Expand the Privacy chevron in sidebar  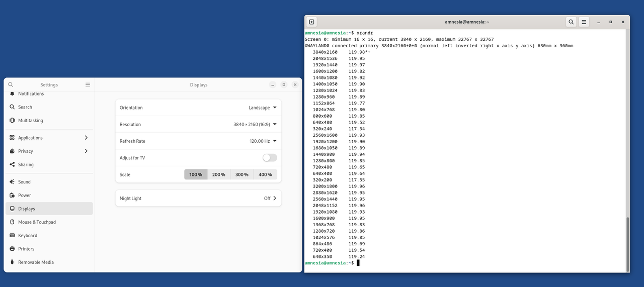(x=86, y=151)
